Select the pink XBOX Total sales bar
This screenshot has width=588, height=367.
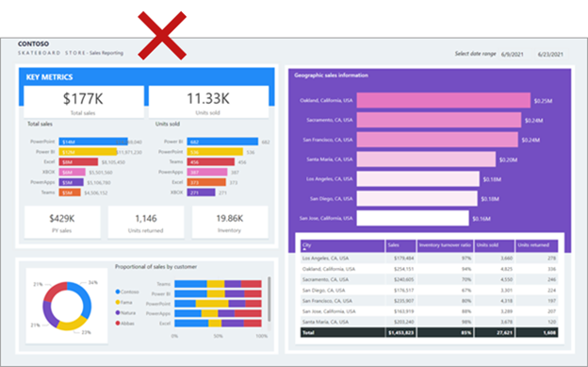[x=72, y=172]
